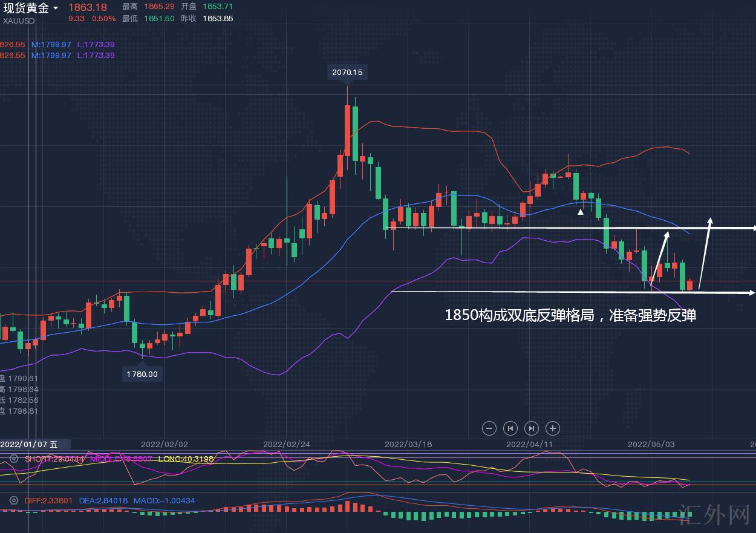Select the small white triangle marker
The image size is (756, 533).
581,212
